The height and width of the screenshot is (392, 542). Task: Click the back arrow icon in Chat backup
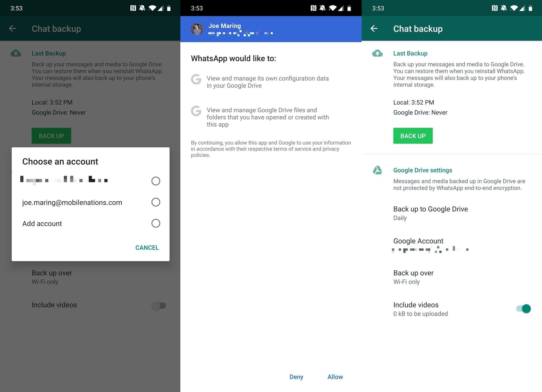click(375, 29)
